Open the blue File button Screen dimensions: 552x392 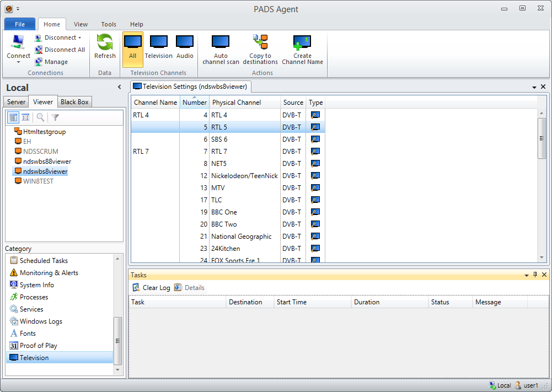click(20, 24)
